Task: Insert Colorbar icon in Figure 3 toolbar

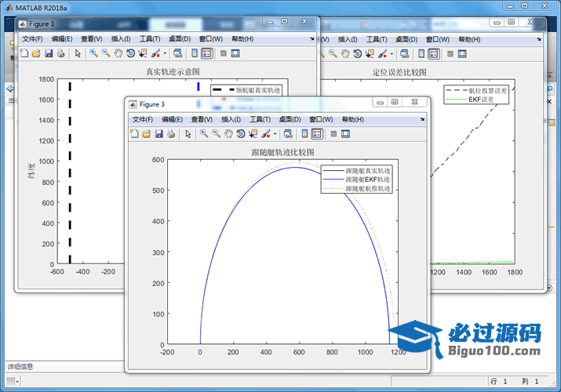Action: (x=305, y=134)
